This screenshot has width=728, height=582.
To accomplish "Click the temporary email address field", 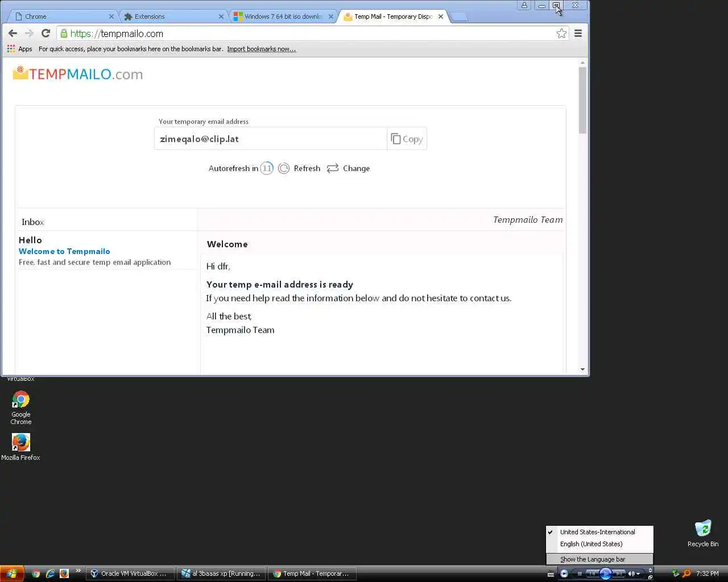I will tap(270, 139).
